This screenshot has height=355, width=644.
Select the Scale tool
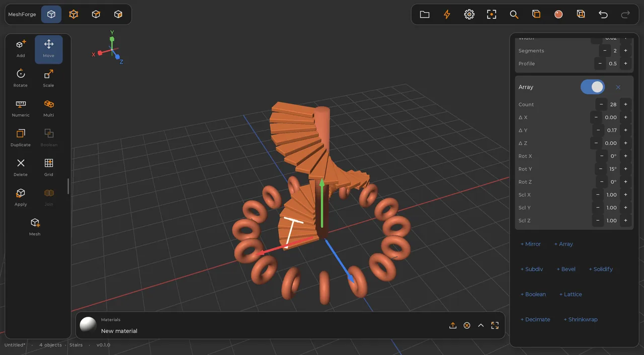pyautogui.click(x=49, y=78)
